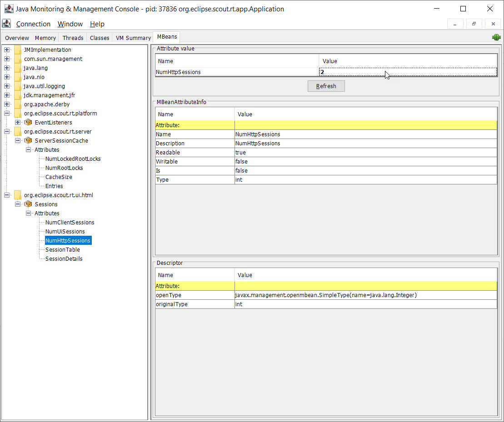Switch to the Memory tab
The image size is (504, 422).
(45, 38)
